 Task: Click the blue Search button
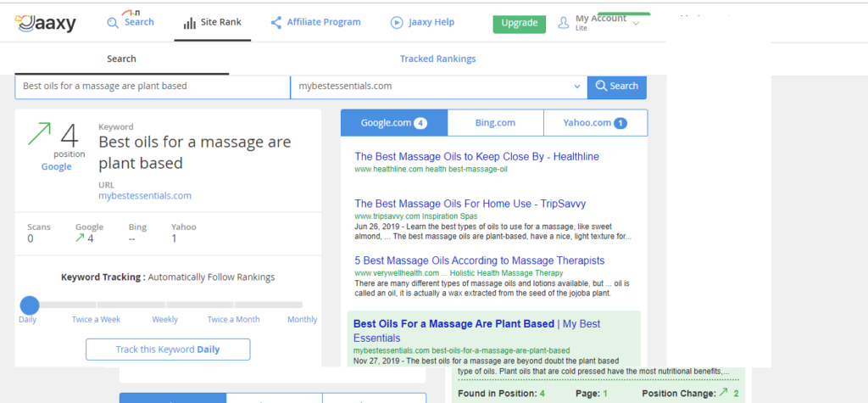[617, 87]
